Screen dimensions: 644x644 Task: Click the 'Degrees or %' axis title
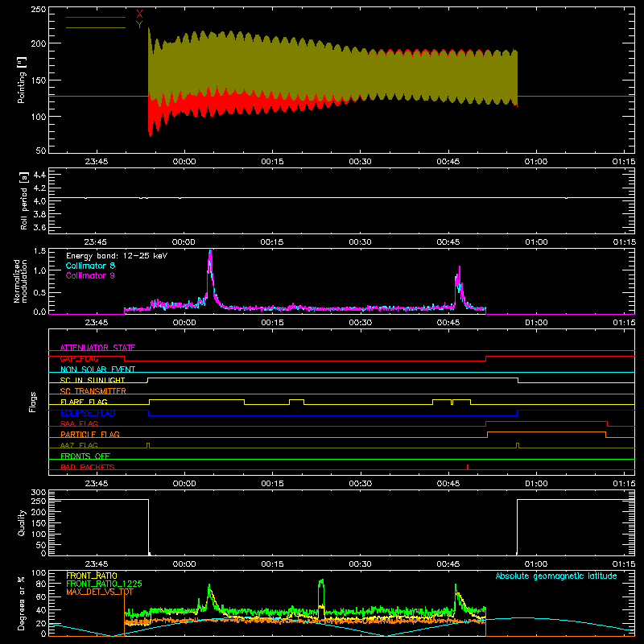coord(22,603)
